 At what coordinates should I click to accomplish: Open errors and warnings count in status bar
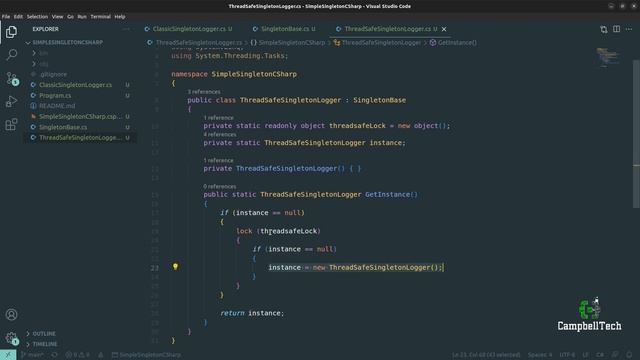click(78, 355)
